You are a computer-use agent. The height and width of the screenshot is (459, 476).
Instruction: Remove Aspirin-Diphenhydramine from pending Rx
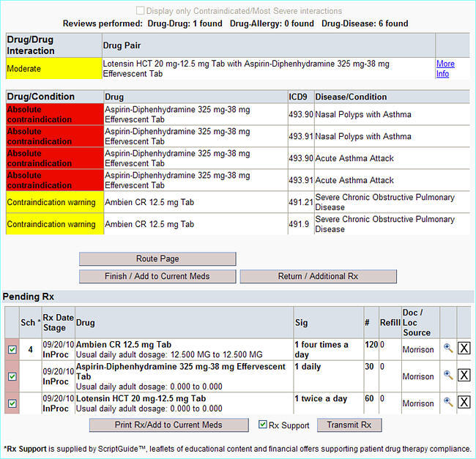pos(464,376)
